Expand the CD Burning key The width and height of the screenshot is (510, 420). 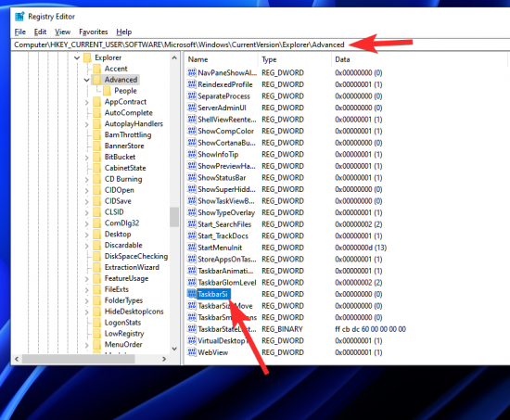coord(86,180)
